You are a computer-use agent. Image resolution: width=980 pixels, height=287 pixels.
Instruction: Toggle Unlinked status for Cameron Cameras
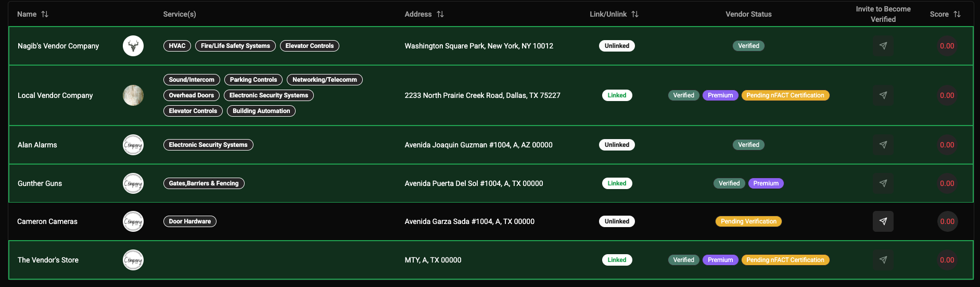click(x=617, y=221)
